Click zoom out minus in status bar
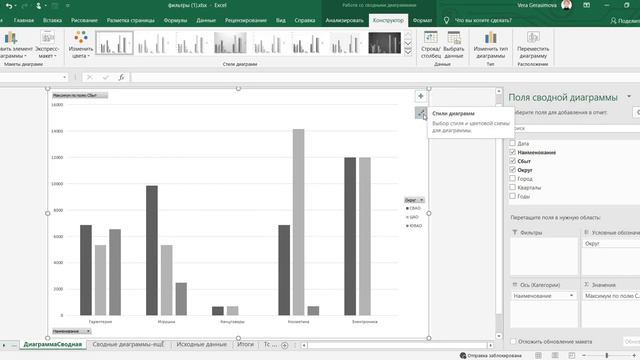Screen dimensions: 640x360 [x=584, y=356]
